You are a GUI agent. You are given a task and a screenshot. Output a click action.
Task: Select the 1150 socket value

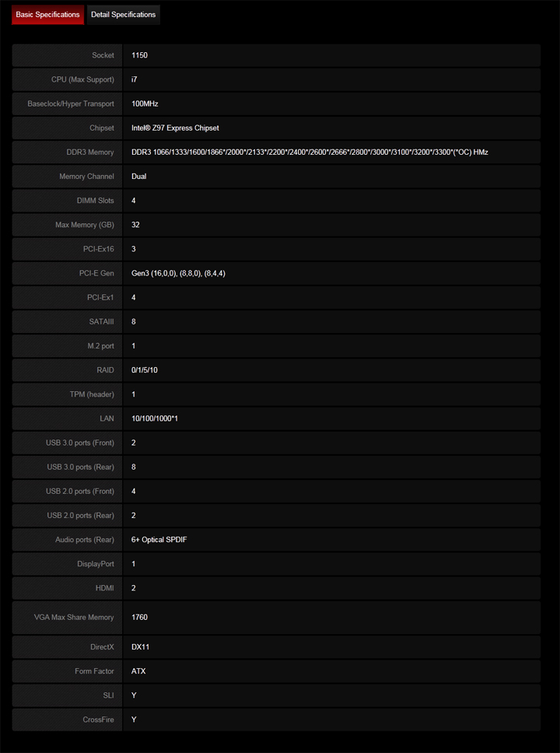(x=139, y=56)
